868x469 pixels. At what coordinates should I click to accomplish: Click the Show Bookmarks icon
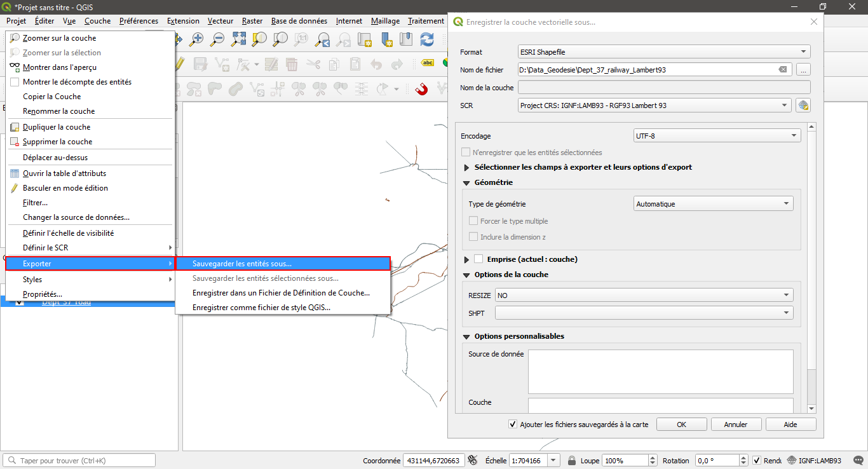click(407, 39)
